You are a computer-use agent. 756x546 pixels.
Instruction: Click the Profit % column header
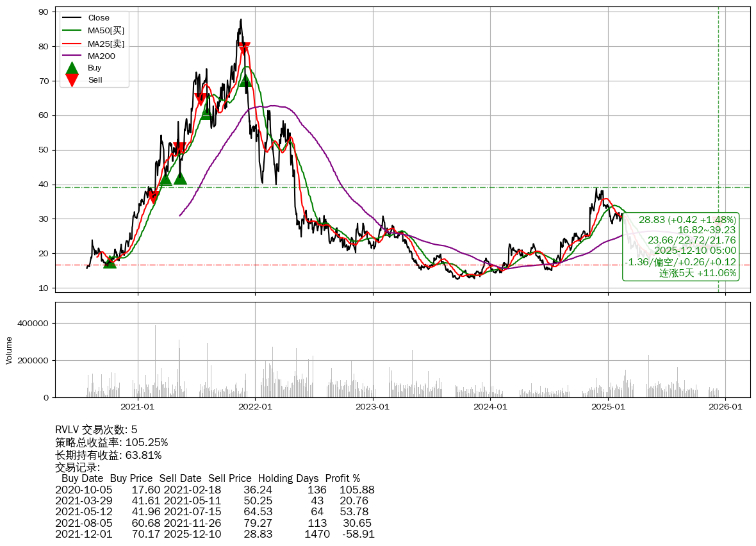342,479
